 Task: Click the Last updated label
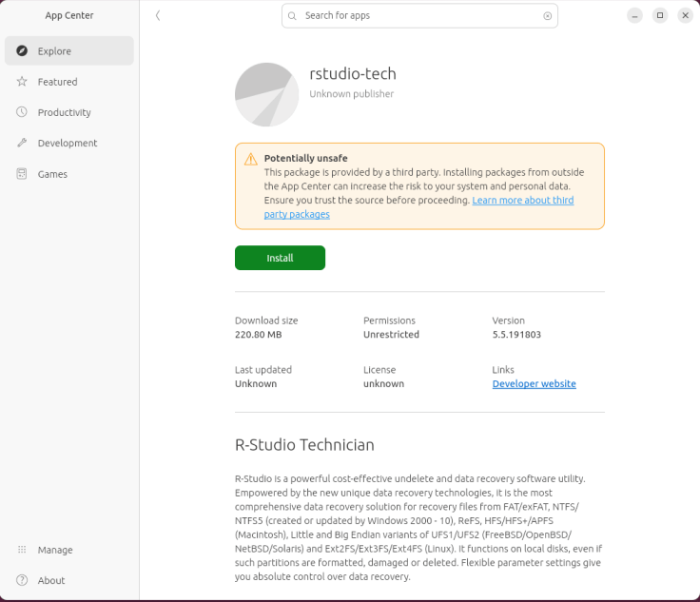(x=263, y=370)
